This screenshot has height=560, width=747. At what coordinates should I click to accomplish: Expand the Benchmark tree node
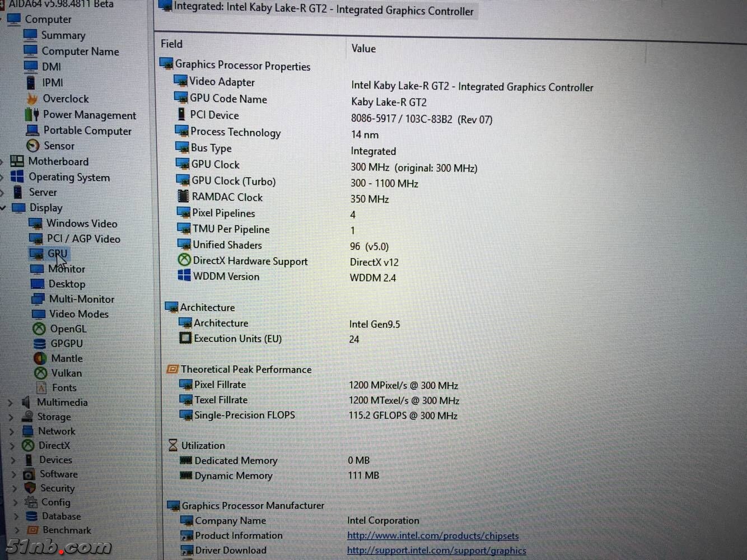pos(16,530)
